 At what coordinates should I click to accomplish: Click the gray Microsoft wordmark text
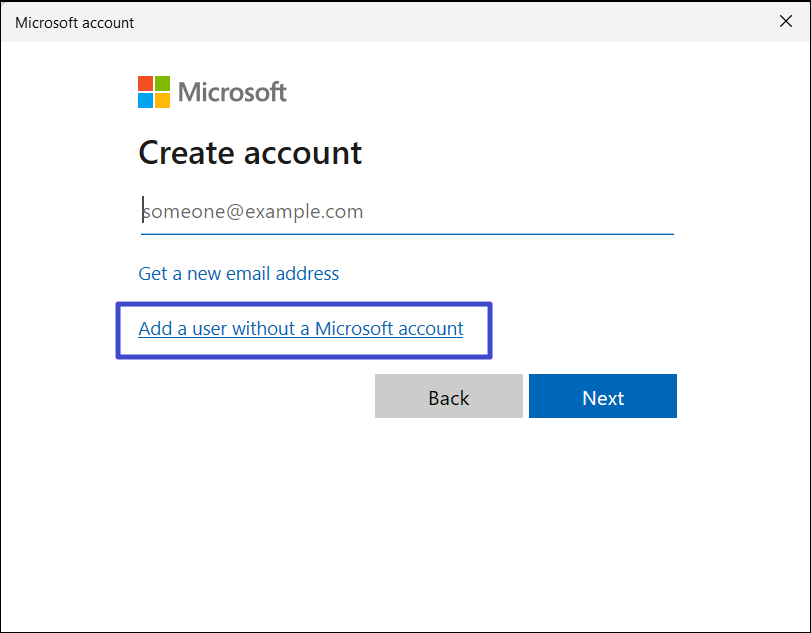point(232,93)
